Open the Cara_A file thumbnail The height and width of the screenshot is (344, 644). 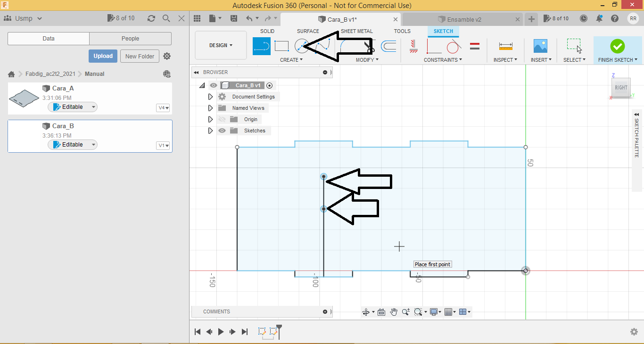point(24,98)
